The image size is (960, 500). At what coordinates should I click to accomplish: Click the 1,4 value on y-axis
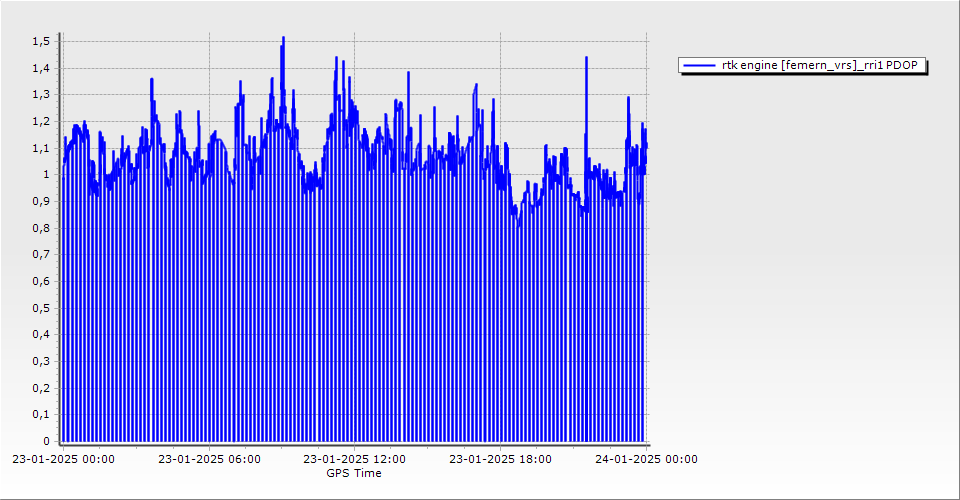[x=40, y=68]
